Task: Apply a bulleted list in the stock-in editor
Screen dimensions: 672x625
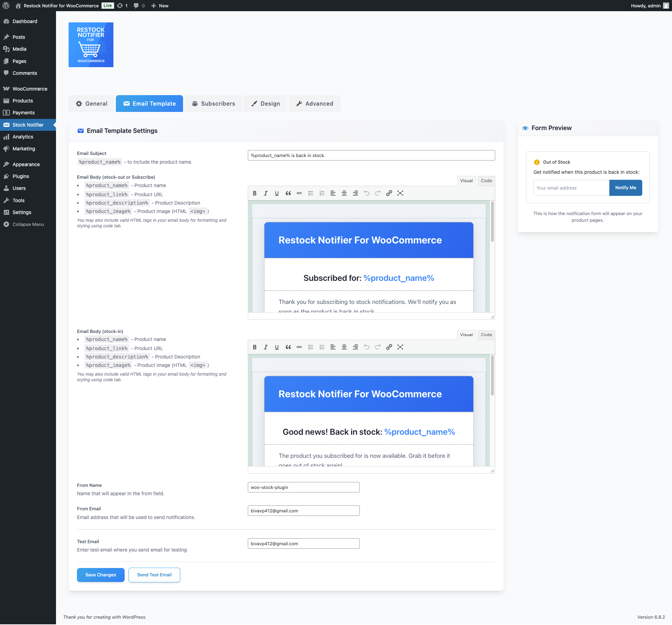Action: point(310,347)
